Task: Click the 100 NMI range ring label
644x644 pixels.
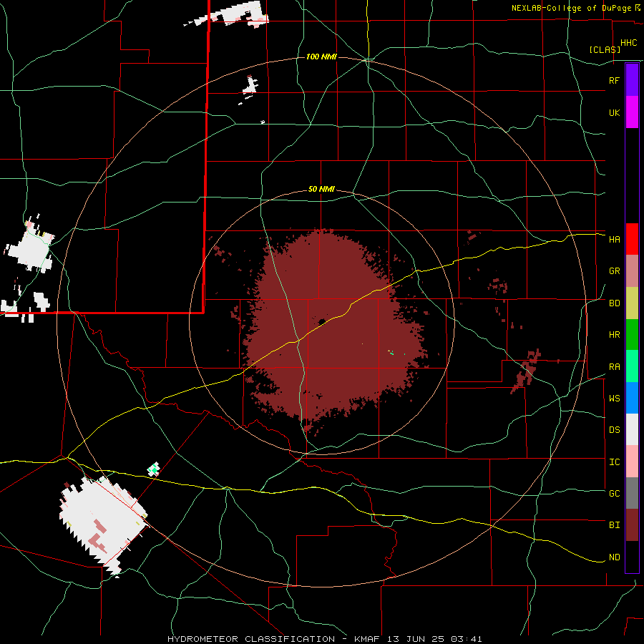Action: coord(321,57)
